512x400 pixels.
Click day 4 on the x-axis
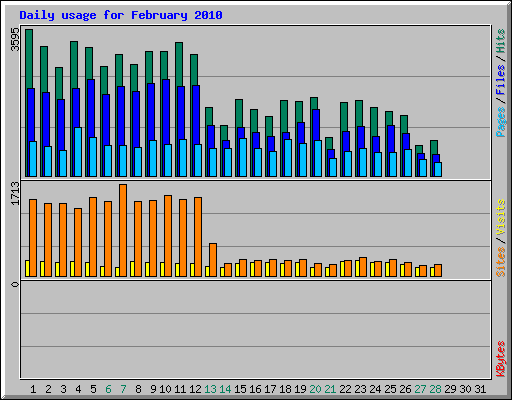click(78, 389)
